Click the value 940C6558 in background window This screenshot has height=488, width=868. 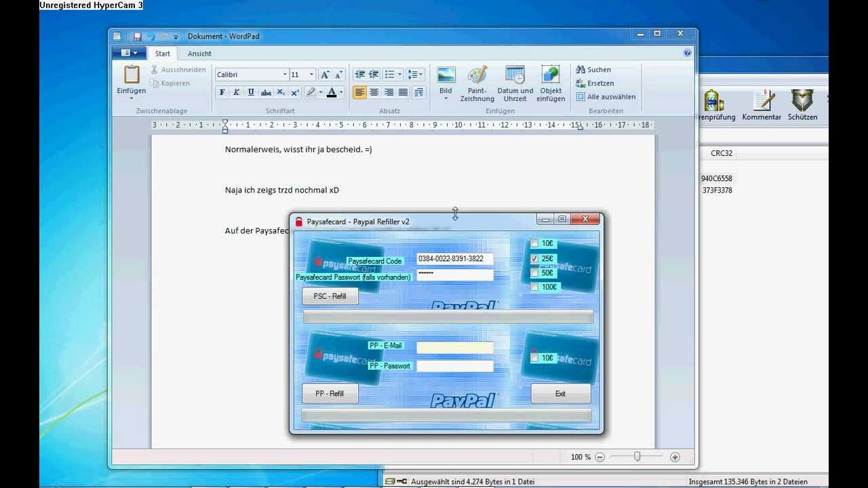coord(717,178)
